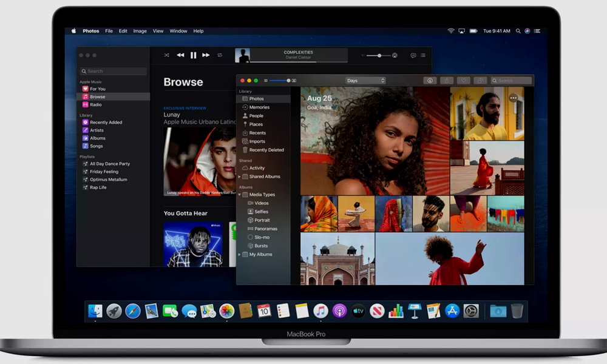Click the more options ellipsis on photo

click(x=514, y=98)
